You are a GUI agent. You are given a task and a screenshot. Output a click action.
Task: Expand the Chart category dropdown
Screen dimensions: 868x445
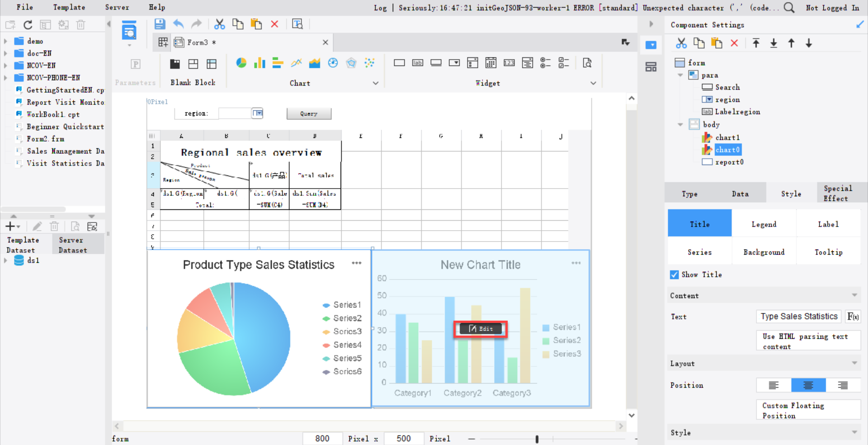(x=375, y=83)
